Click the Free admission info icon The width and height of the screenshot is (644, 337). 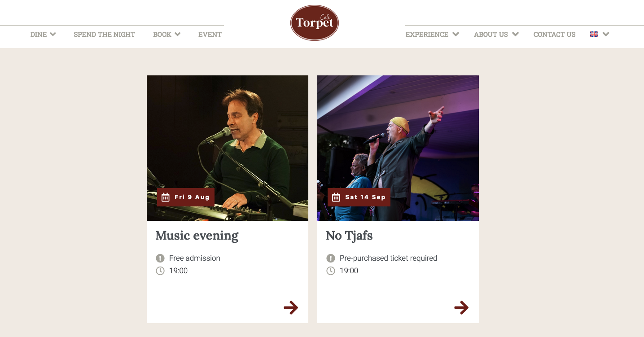pos(160,258)
